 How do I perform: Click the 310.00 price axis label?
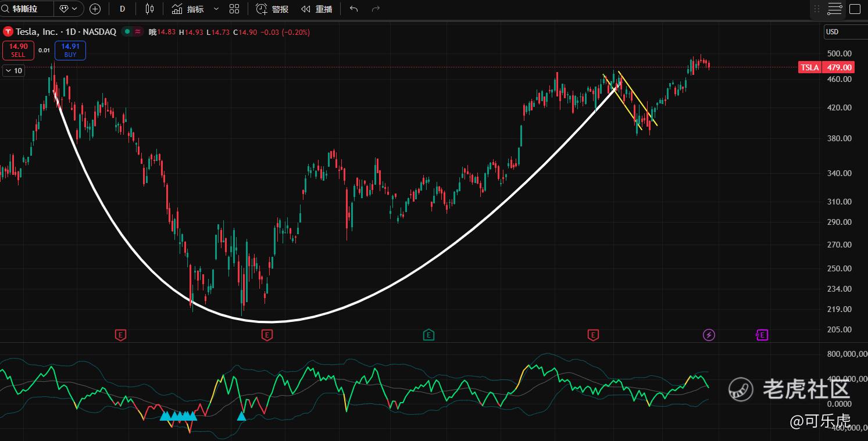(x=840, y=202)
